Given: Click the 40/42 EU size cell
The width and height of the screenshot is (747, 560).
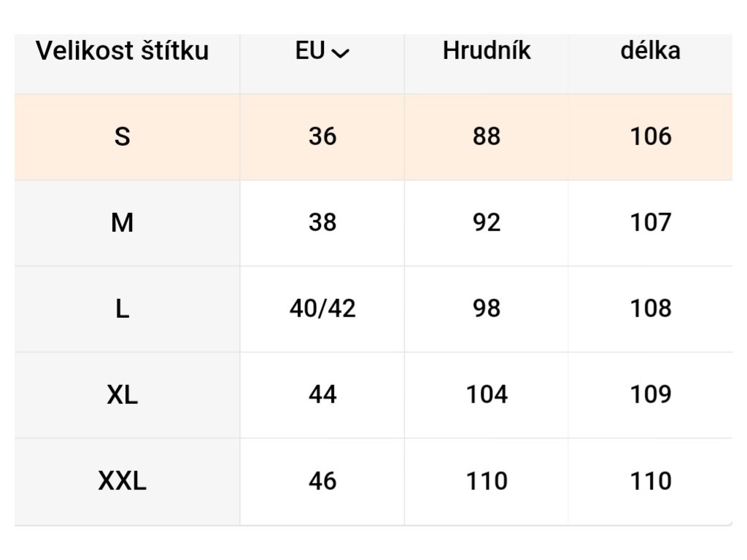Looking at the screenshot, I should click(322, 308).
